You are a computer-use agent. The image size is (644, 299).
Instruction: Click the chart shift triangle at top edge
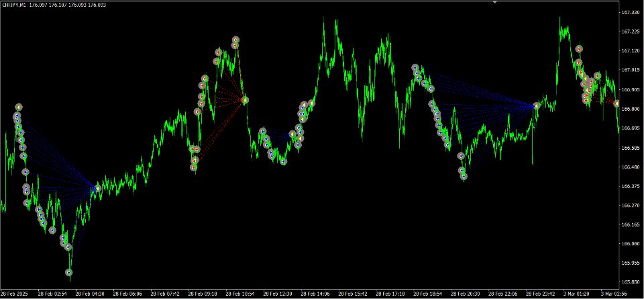[x=495, y=1]
